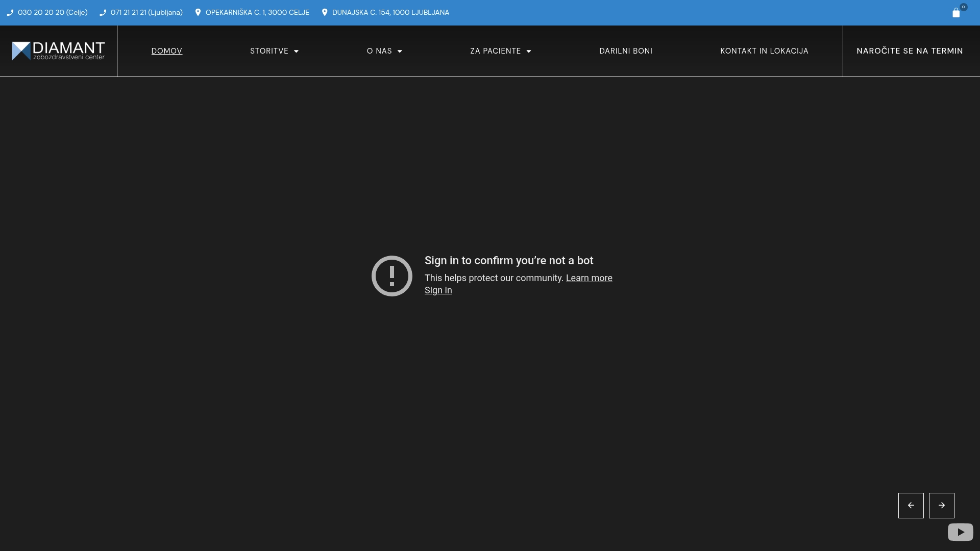Go to KONTAKT IN LOKACIJA
Screen dimensions: 980x551
(x=764, y=51)
